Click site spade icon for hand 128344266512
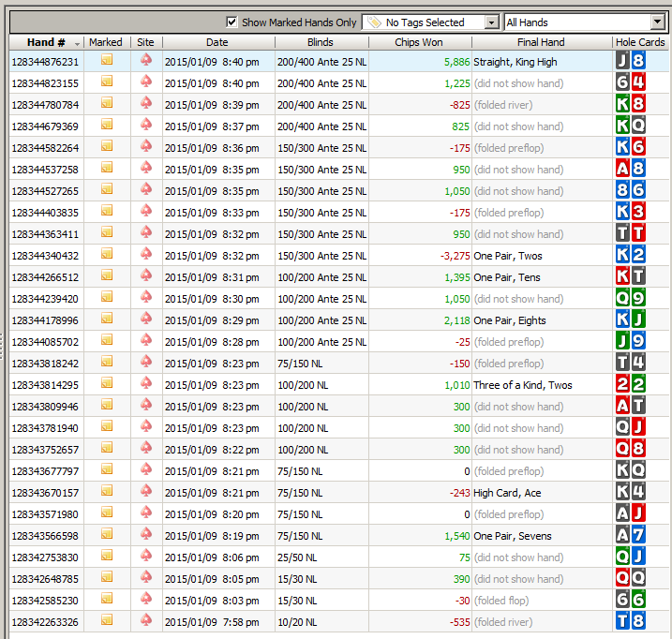672x639 pixels. pos(146,275)
